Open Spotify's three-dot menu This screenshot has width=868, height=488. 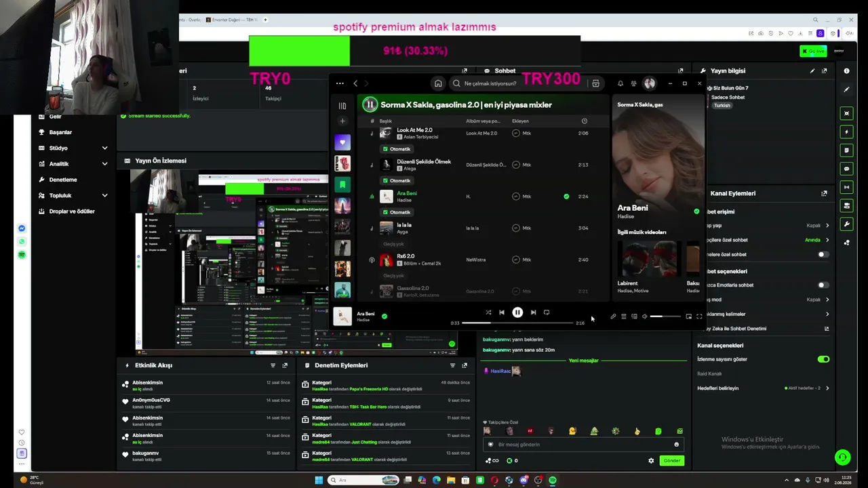(340, 83)
